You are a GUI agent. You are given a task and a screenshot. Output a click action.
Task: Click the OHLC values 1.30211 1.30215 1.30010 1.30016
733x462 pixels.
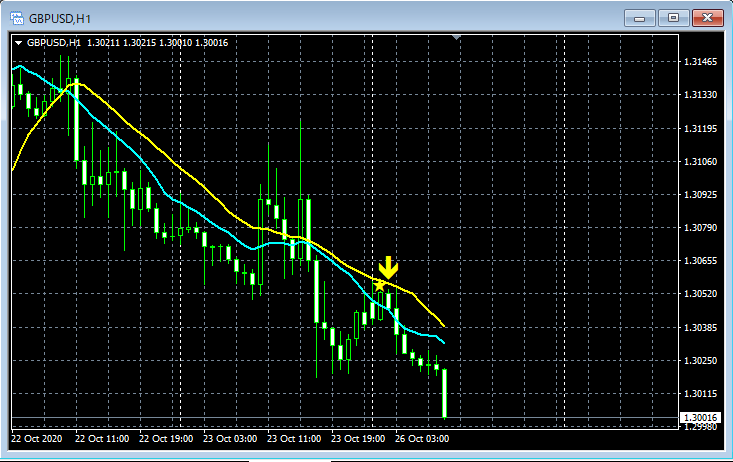pos(158,43)
